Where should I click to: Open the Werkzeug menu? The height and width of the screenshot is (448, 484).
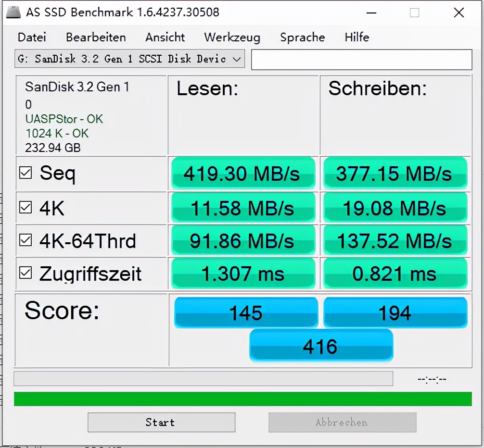(x=232, y=37)
